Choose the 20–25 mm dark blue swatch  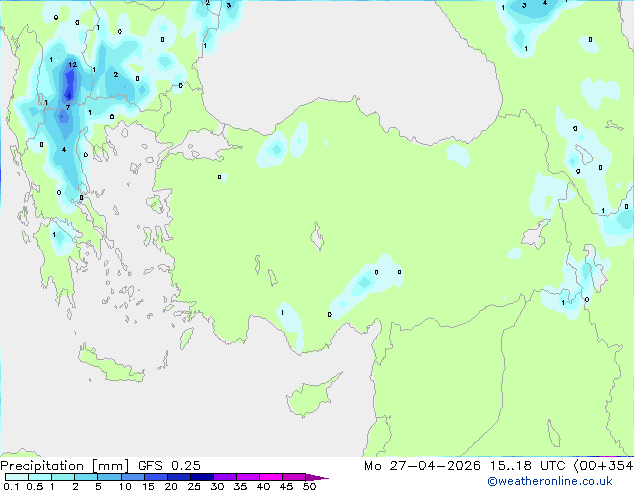click(x=178, y=477)
